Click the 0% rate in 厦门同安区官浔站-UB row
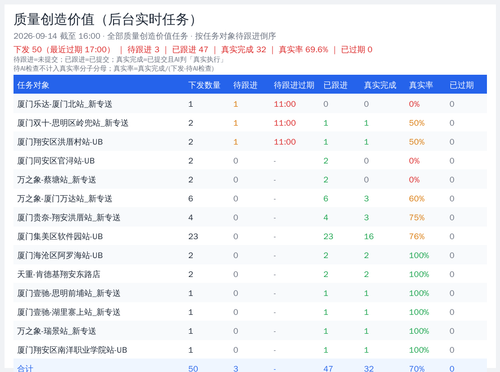Viewport: 500px width, 372px height. pos(414,161)
